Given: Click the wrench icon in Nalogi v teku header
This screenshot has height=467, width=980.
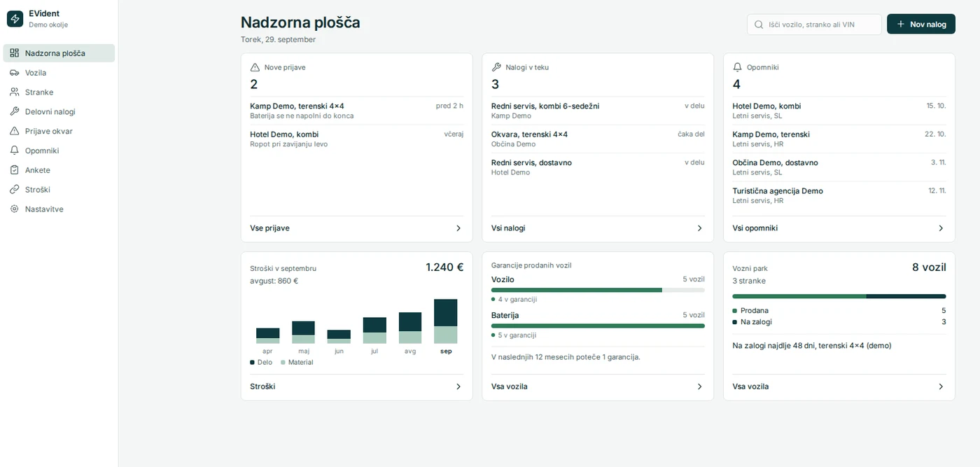Looking at the screenshot, I should [496, 67].
